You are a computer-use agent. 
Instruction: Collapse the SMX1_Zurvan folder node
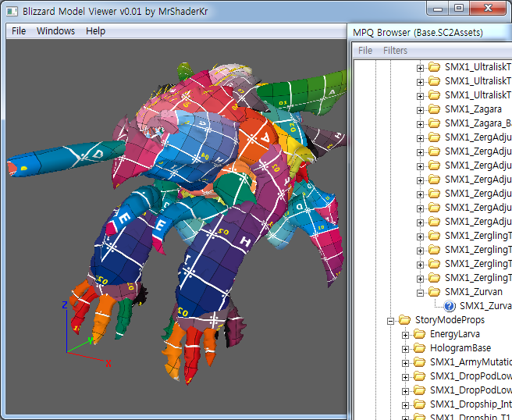420,293
